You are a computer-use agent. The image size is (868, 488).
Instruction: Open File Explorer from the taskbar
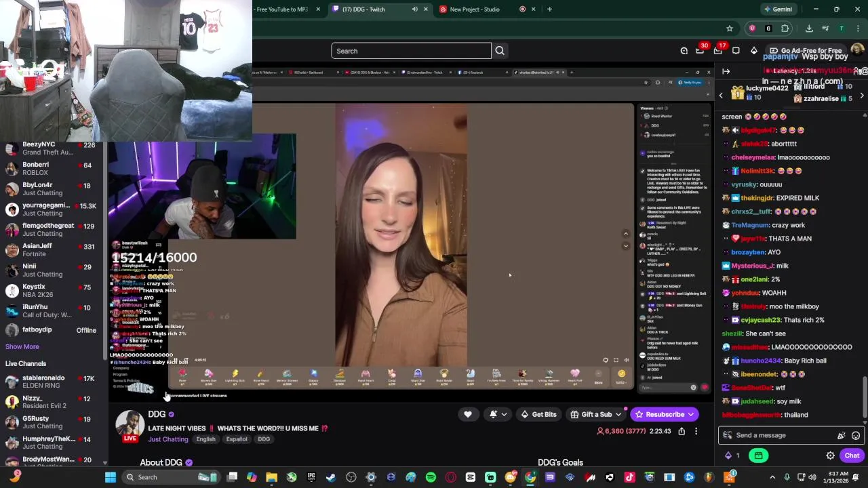click(x=271, y=477)
